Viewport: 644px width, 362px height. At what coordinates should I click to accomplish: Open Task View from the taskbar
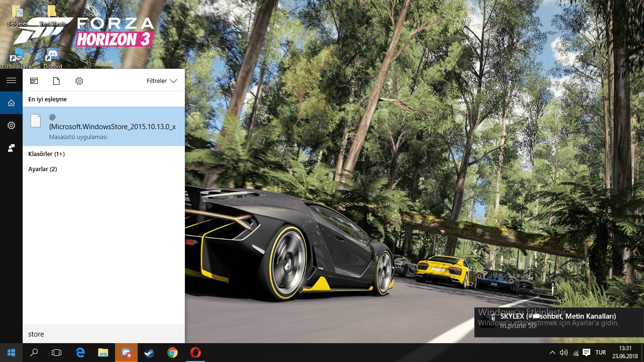pyautogui.click(x=57, y=353)
